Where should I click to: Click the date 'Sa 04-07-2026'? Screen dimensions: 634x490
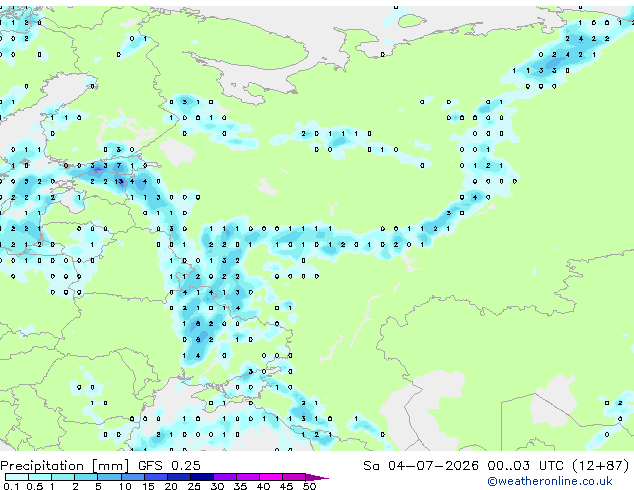[x=421, y=466]
